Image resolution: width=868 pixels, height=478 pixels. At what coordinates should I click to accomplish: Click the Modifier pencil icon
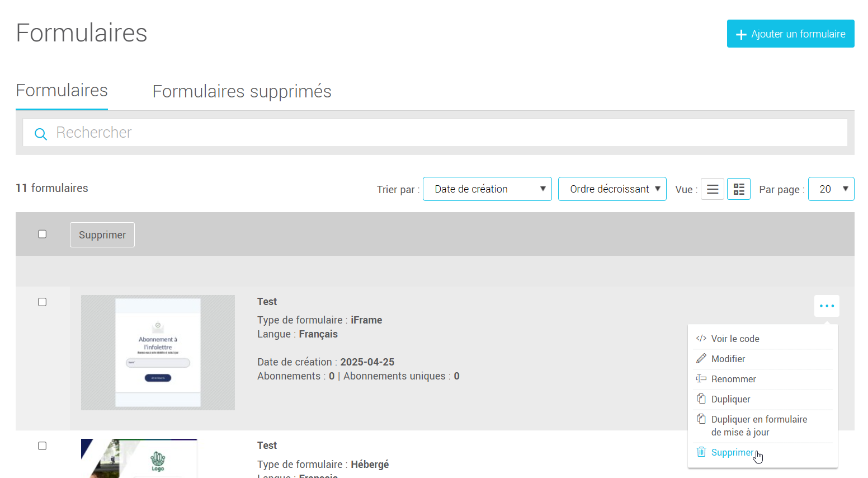701,358
